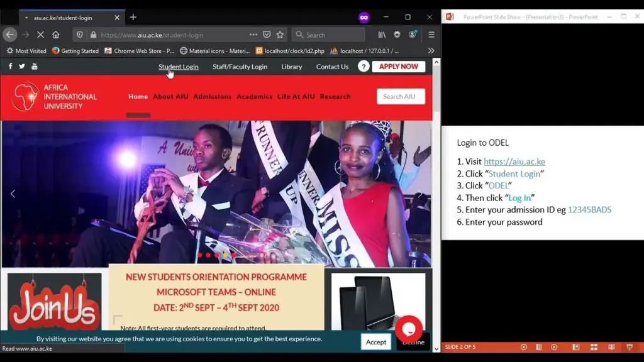Viewport: 644px width, 362px height.
Task: Open Life At AIU menu
Action: [296, 96]
